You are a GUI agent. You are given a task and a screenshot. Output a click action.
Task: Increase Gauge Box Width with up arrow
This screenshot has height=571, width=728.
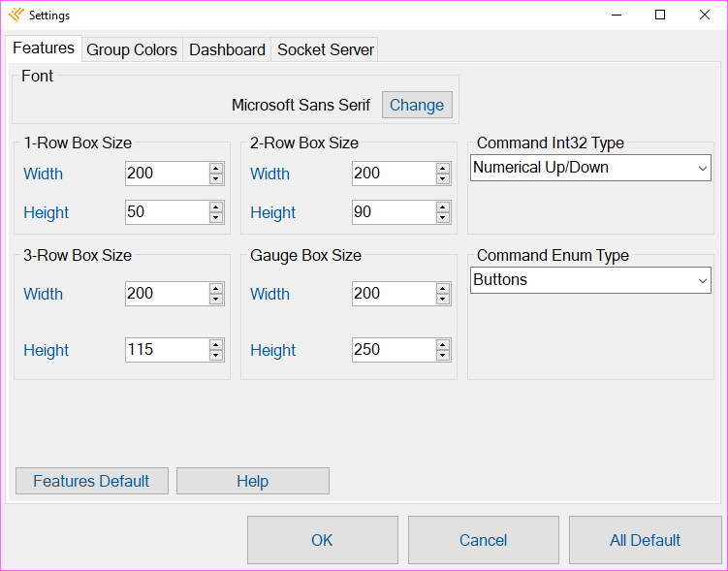pos(443,289)
